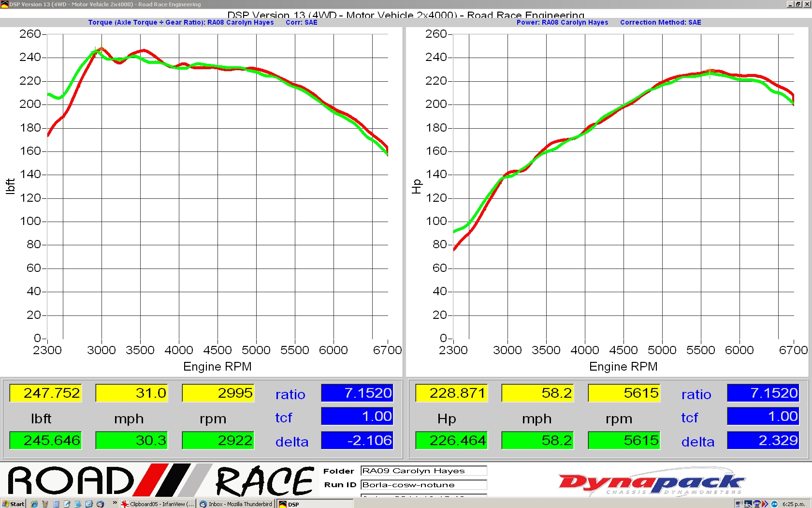Viewport: 812px width, 508px height.
Task: Click the Start button
Action: tap(13, 504)
